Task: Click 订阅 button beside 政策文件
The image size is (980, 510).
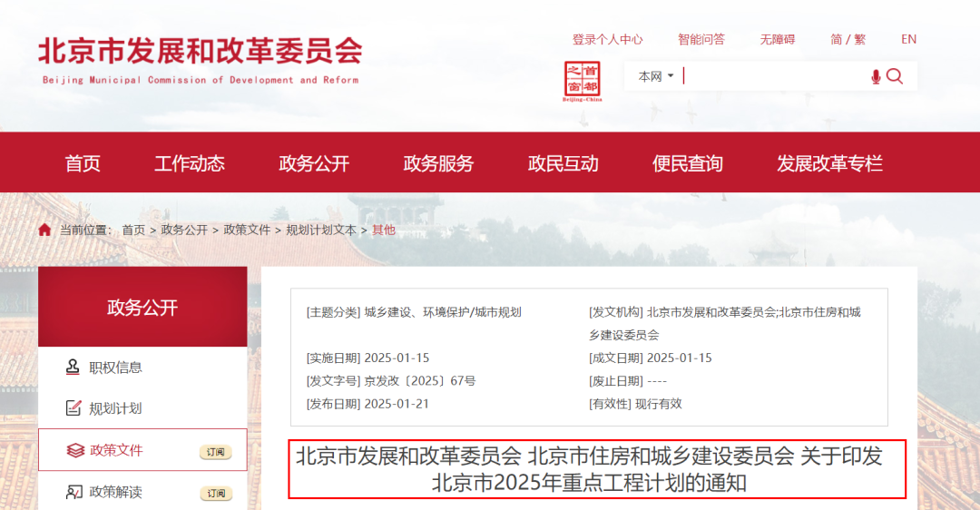Action: 216,452
